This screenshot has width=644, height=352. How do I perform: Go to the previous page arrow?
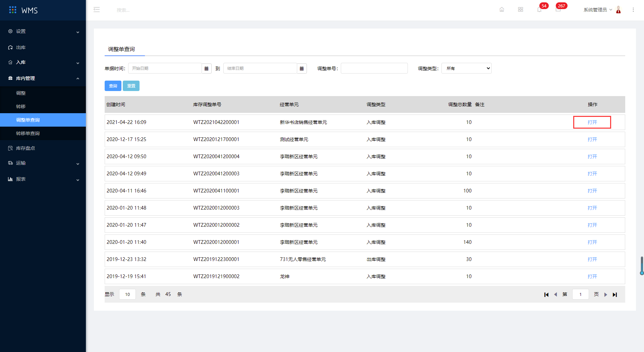(555, 295)
